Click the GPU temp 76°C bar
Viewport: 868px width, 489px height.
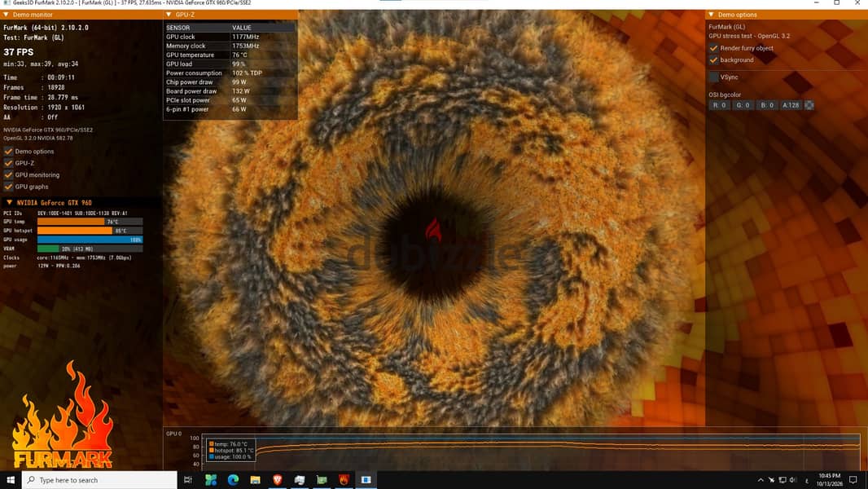pyautogui.click(x=90, y=222)
